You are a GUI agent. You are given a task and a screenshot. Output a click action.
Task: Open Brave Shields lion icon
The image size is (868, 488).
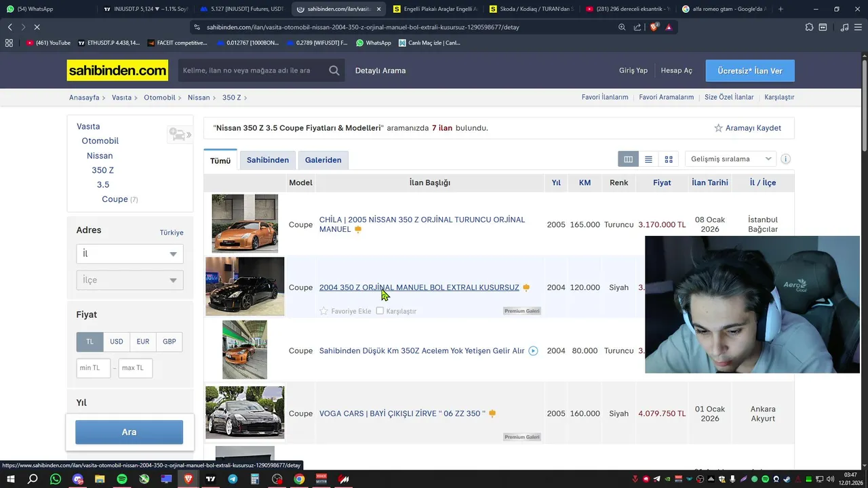[x=654, y=27]
